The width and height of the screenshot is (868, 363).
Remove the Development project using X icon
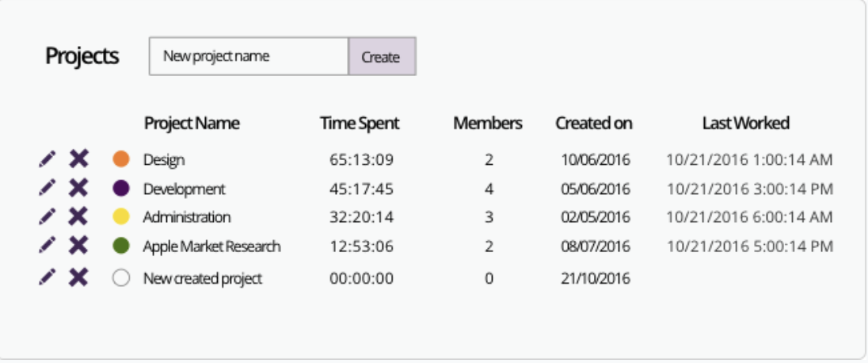(x=78, y=189)
